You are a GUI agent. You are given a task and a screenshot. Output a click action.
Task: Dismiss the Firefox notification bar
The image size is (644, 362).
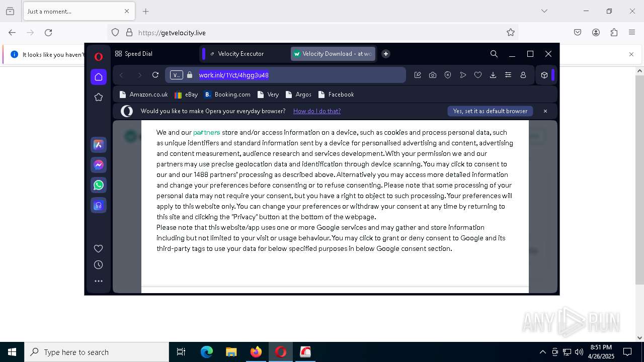pyautogui.click(x=631, y=54)
